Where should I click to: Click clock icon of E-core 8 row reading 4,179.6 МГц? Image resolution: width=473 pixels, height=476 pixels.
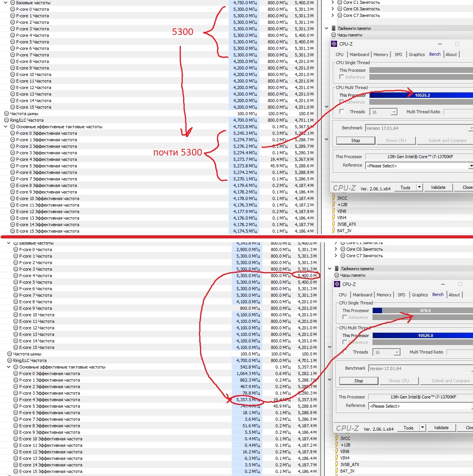pos(13,185)
